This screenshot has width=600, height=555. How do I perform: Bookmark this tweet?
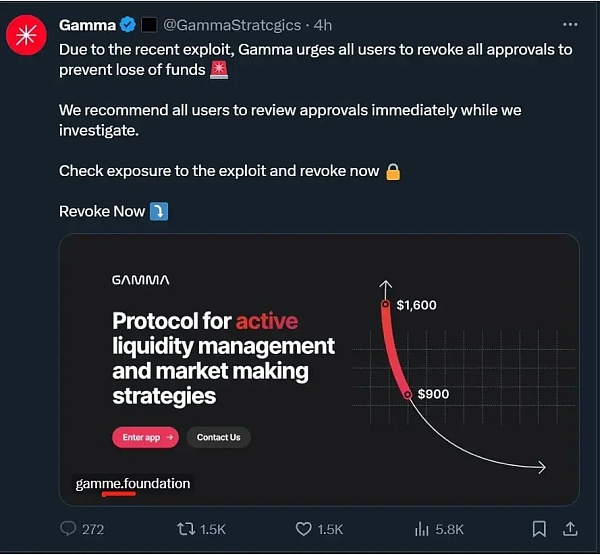pyautogui.click(x=539, y=528)
